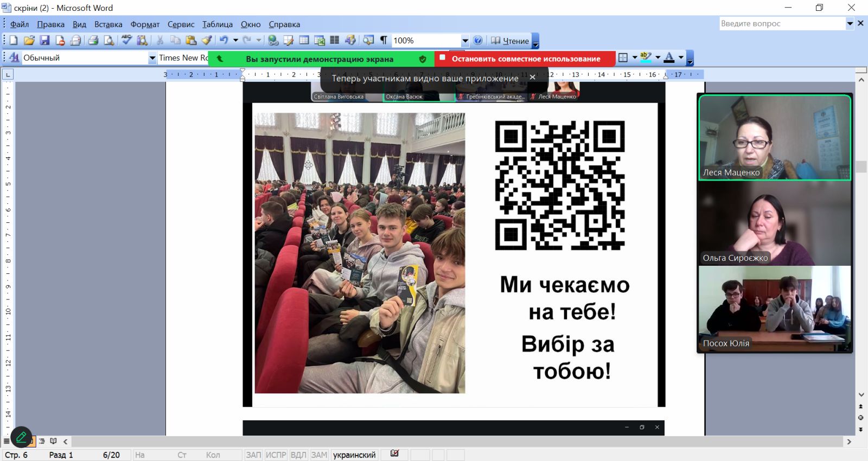Toggle the paragraph marks display
868x461 pixels.
[x=384, y=41]
